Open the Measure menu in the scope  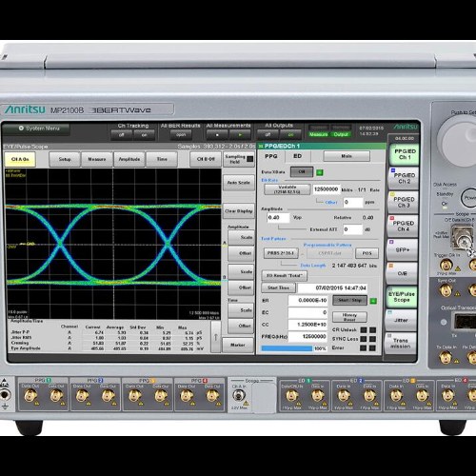[97, 159]
